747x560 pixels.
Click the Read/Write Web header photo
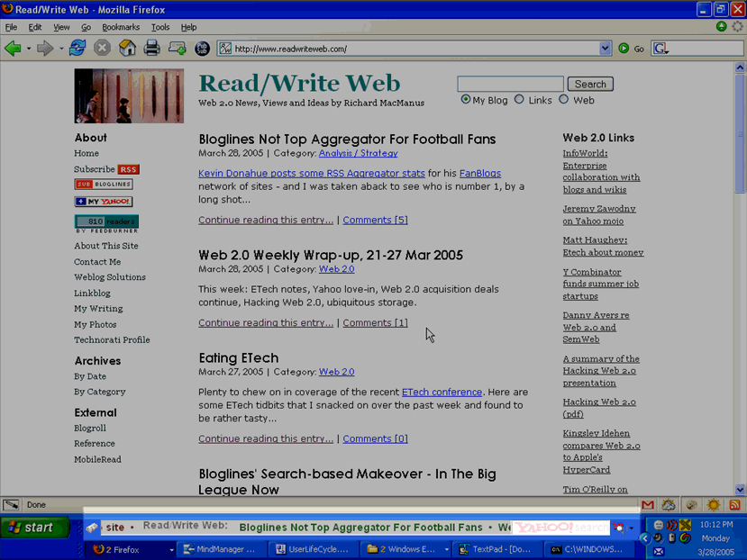pos(129,95)
